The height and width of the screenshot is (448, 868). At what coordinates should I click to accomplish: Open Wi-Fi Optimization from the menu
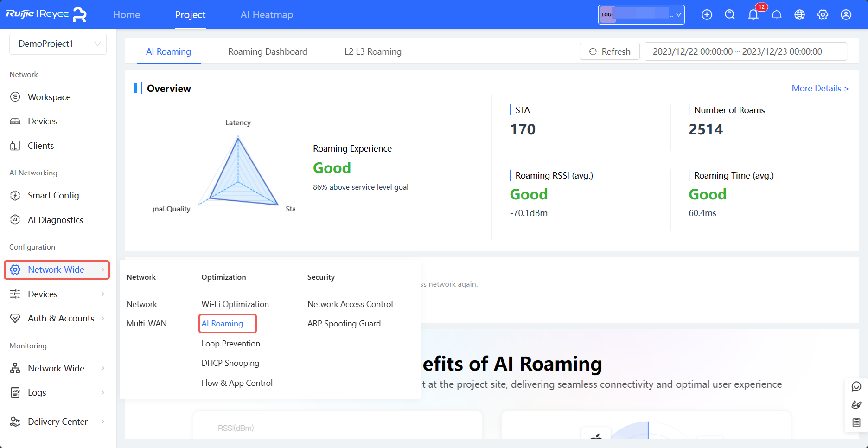(x=235, y=304)
